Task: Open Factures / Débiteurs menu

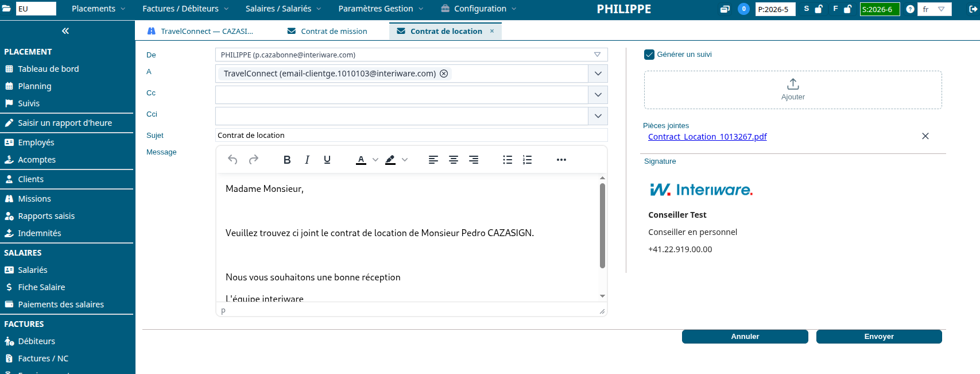Action: pyautogui.click(x=185, y=9)
